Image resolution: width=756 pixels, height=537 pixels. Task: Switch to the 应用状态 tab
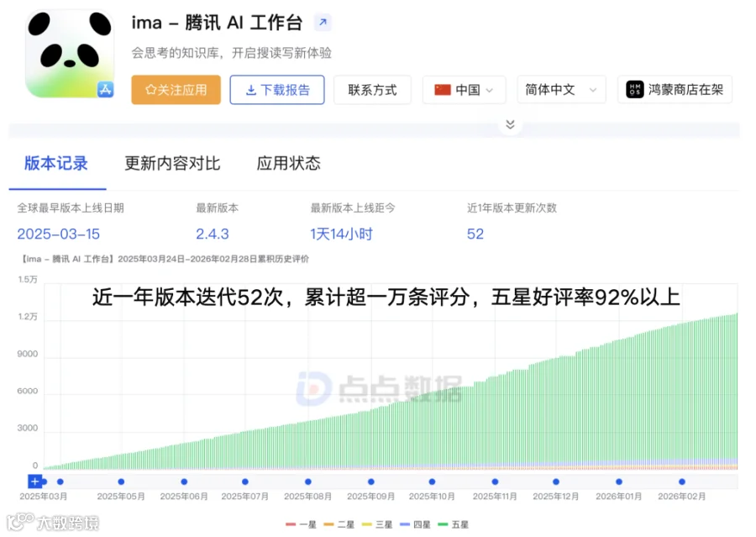pyautogui.click(x=288, y=164)
